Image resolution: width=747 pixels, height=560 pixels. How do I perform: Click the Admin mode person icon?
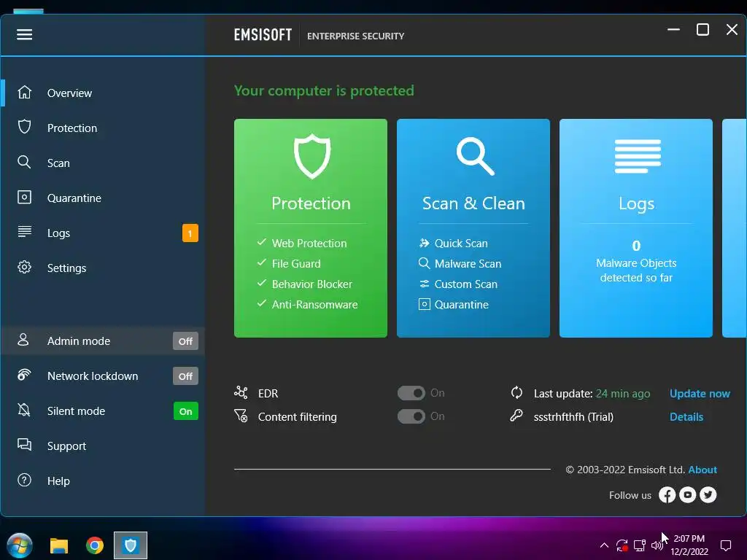click(x=23, y=340)
